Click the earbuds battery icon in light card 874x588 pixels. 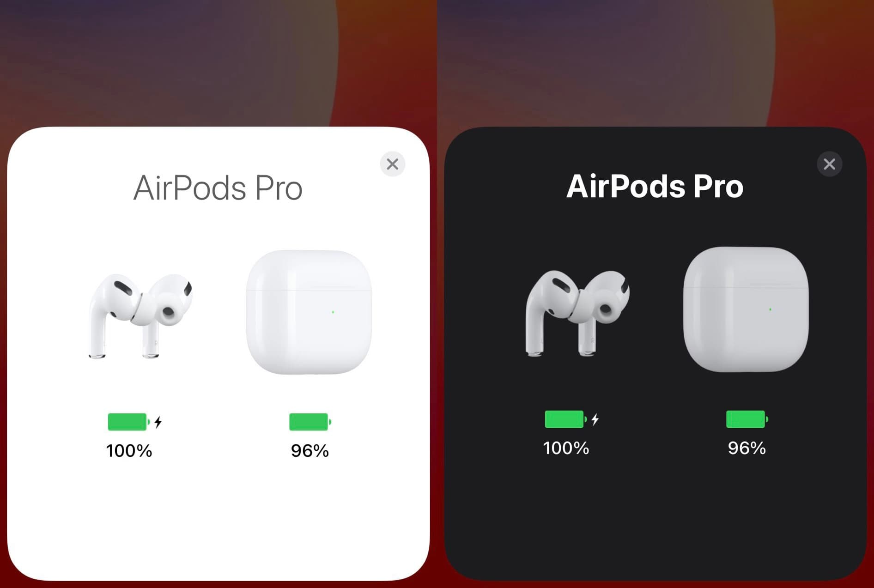[x=129, y=422]
